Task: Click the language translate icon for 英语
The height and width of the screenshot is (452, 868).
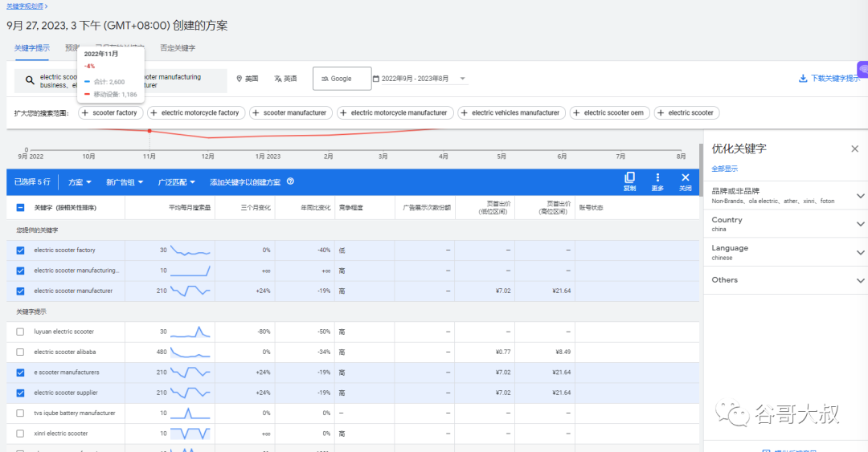Action: point(278,79)
